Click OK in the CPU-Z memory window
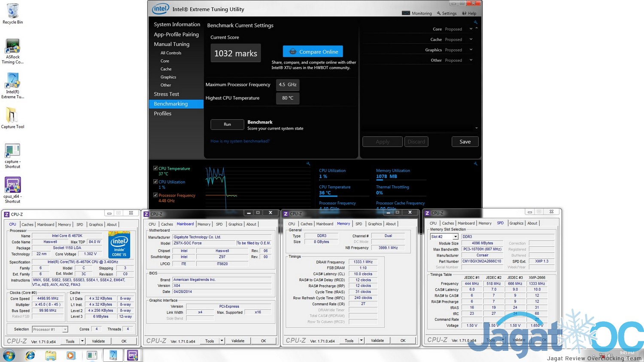 pos(403,341)
